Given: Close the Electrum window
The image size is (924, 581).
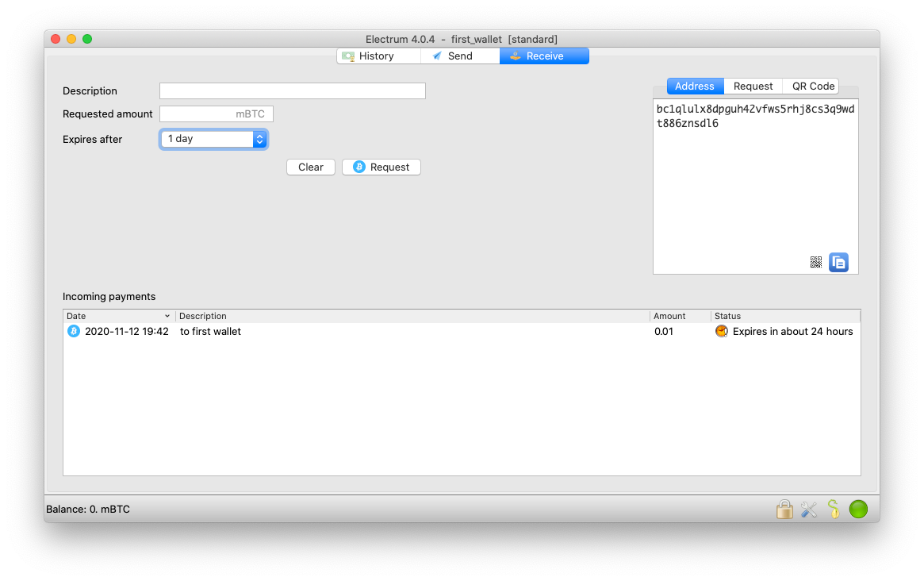Looking at the screenshot, I should [56, 39].
